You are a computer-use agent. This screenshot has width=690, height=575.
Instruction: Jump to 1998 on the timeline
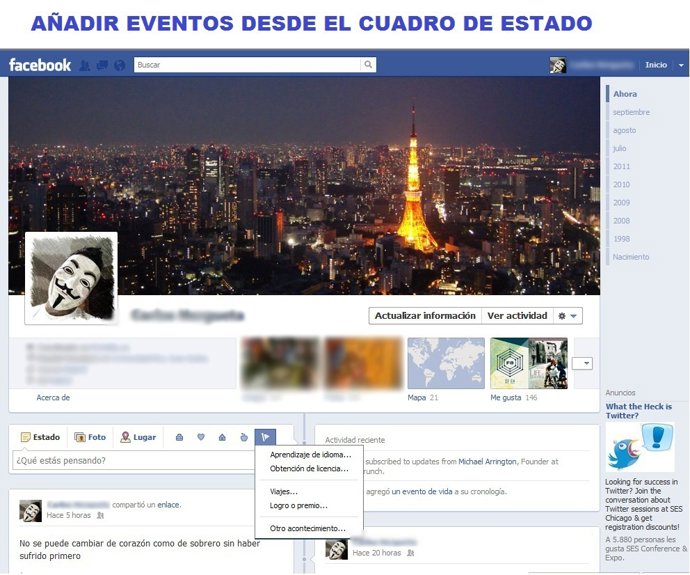click(621, 238)
